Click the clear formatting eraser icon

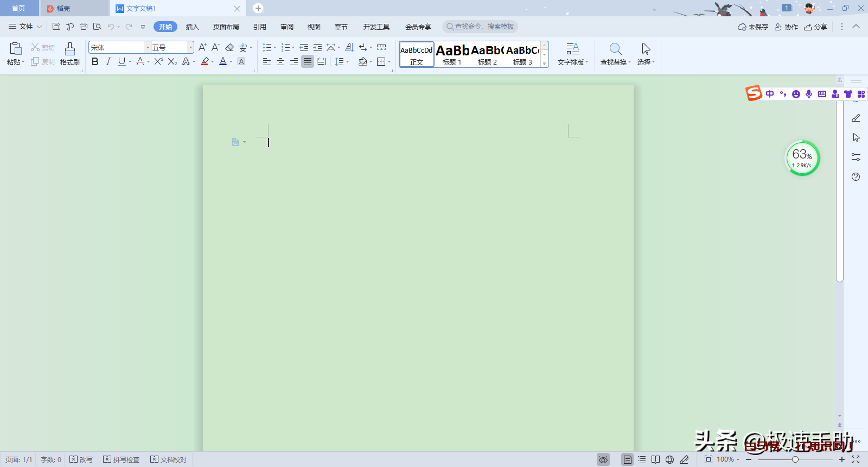(x=229, y=48)
